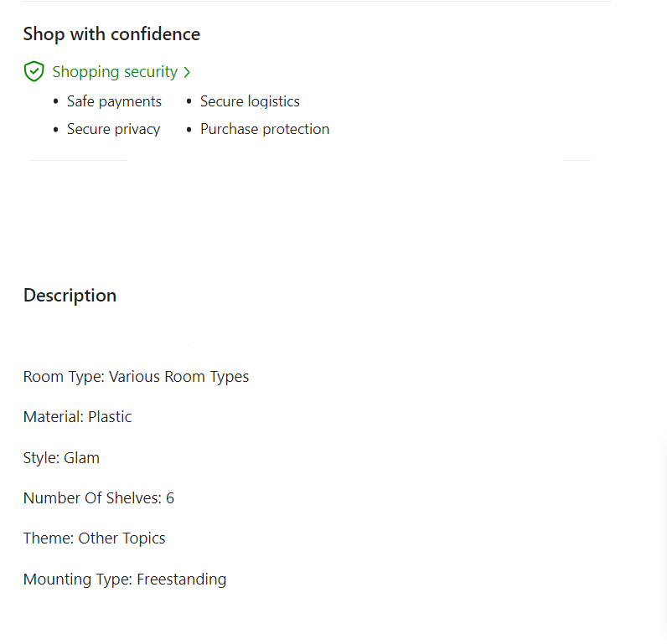
Task: Click the Description section heading
Action: 70,296
